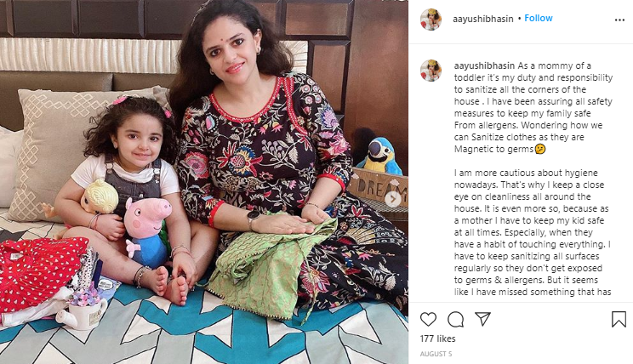Viewport: 633px width, 364px height.
Task: Click the DREAM sign box in the photo
Action: (378, 188)
